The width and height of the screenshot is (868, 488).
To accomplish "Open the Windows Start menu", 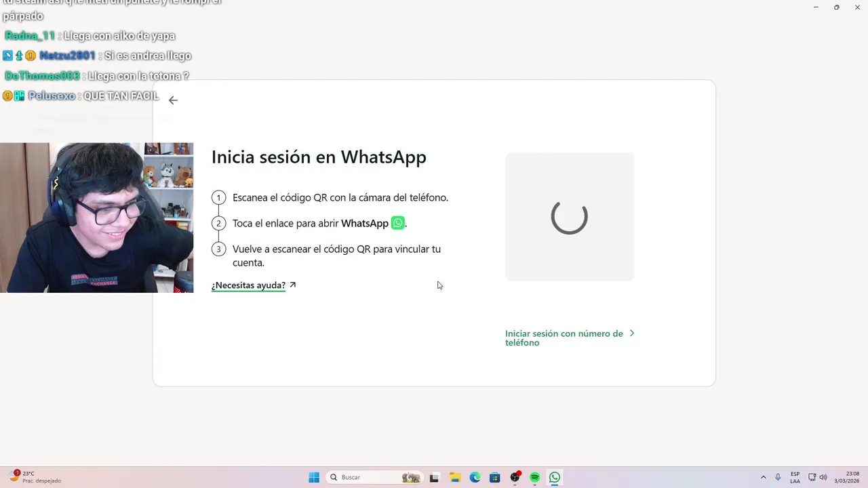I will pyautogui.click(x=314, y=477).
